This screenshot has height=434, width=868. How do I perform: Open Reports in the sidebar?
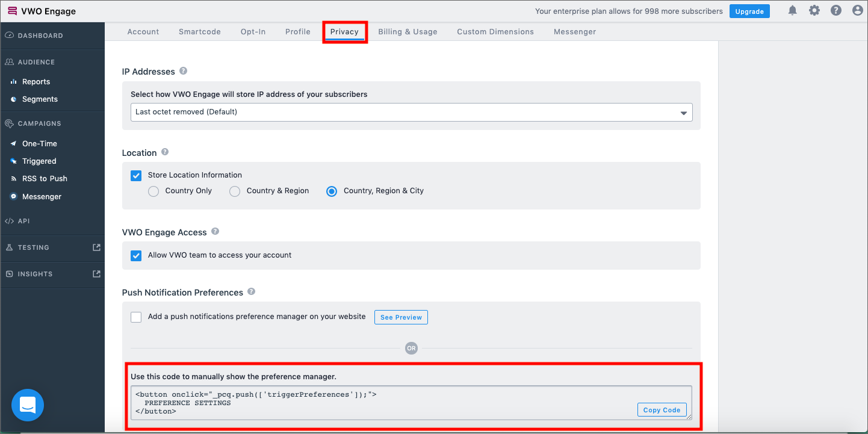click(x=36, y=82)
